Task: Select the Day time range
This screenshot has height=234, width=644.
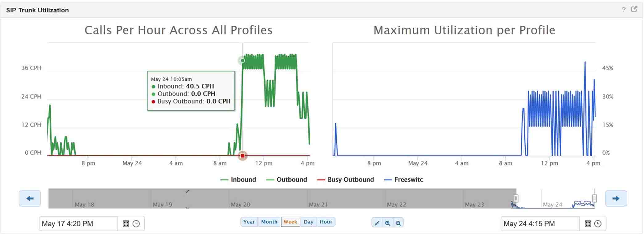Action: click(x=308, y=222)
